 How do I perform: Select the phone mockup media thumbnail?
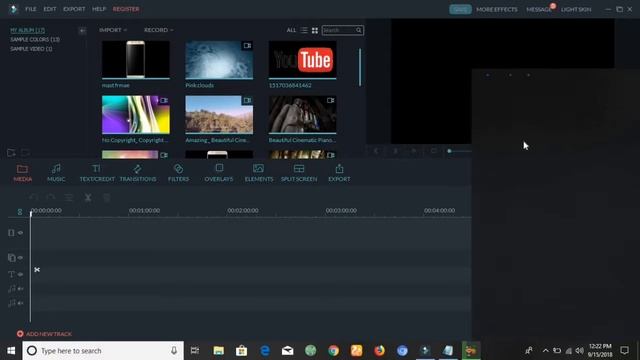[x=136, y=60]
